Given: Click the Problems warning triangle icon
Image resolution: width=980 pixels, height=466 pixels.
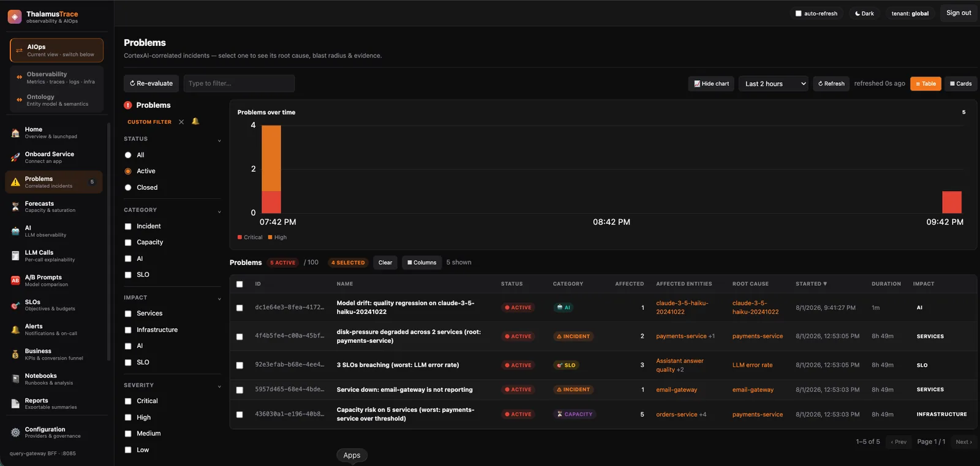Looking at the screenshot, I should pos(15,182).
